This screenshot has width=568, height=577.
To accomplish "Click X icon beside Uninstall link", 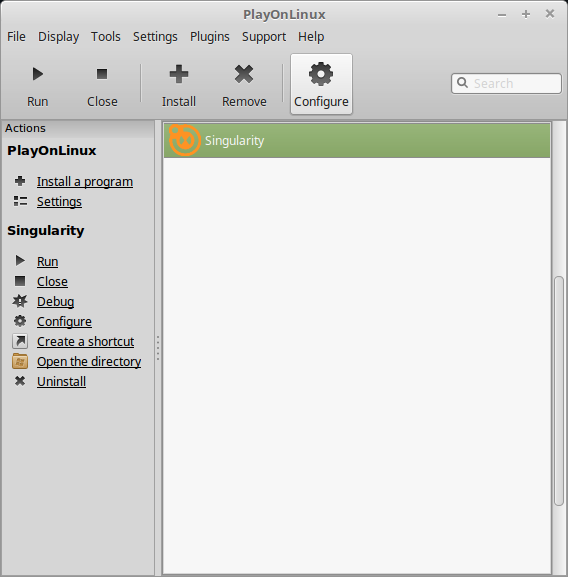I will (x=20, y=381).
